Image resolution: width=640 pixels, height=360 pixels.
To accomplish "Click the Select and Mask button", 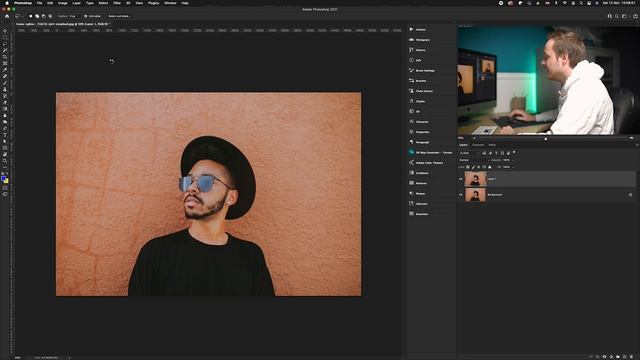I will (x=119, y=16).
